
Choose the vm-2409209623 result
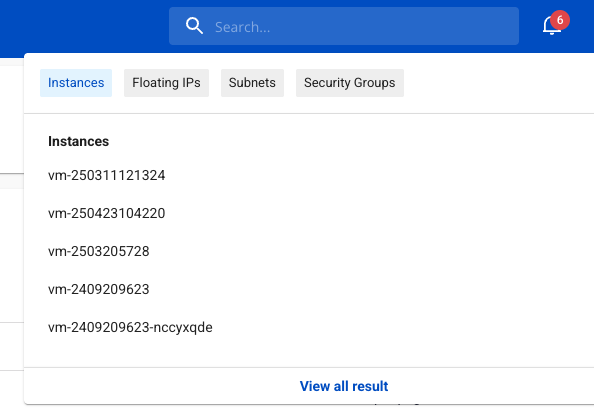click(x=99, y=289)
